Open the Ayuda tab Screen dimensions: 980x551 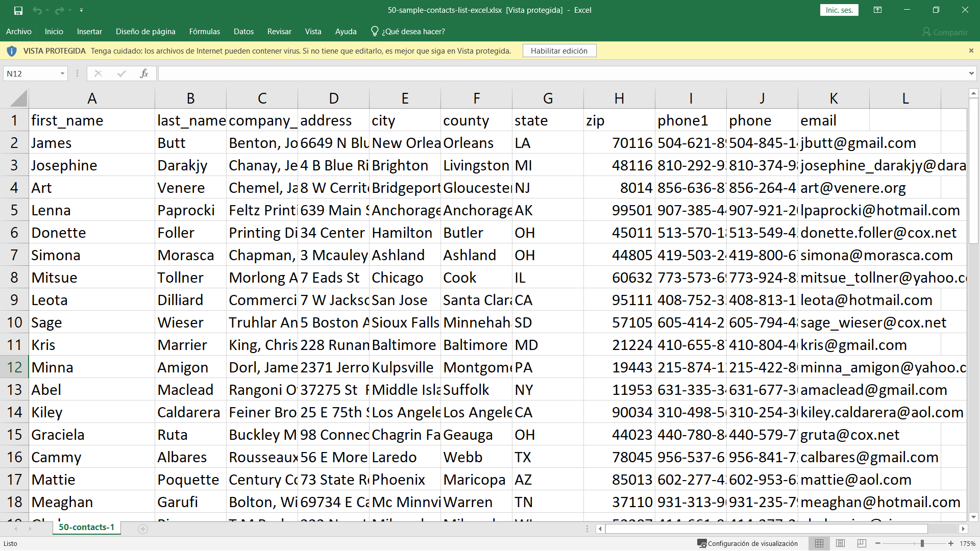click(346, 32)
